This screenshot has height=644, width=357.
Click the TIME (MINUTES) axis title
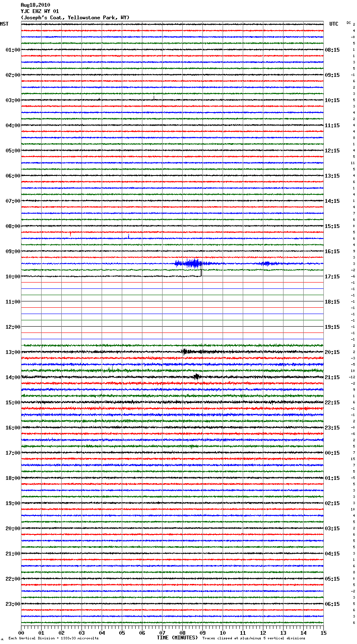tap(177, 638)
